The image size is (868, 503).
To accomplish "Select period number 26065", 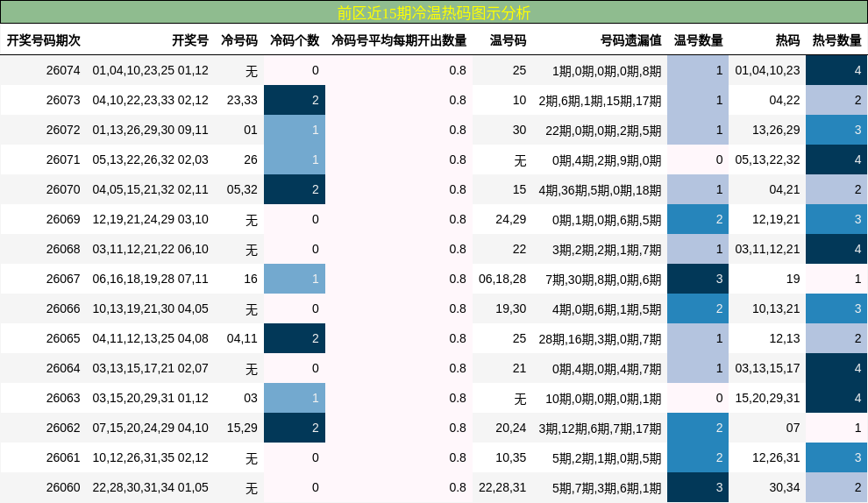I will coord(63,338).
